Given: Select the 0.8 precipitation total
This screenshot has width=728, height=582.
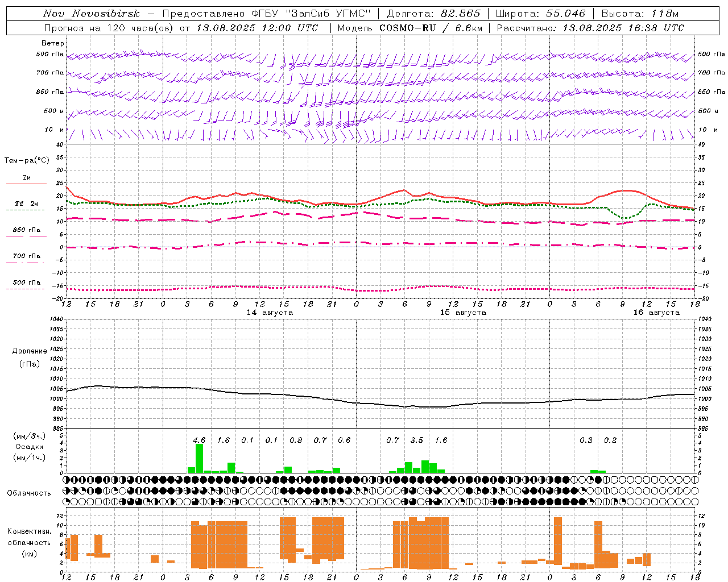Looking at the screenshot, I should coord(296,440).
